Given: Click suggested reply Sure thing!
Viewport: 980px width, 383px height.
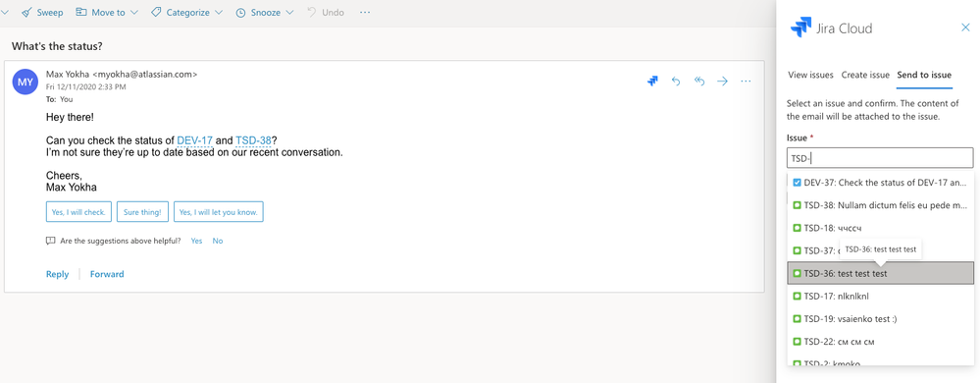Looking at the screenshot, I should coord(142,212).
